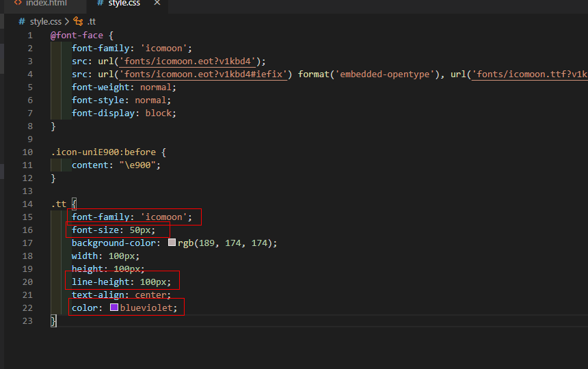Click the .icon-uniE900:before selector
588x369 pixels.
(x=103, y=152)
